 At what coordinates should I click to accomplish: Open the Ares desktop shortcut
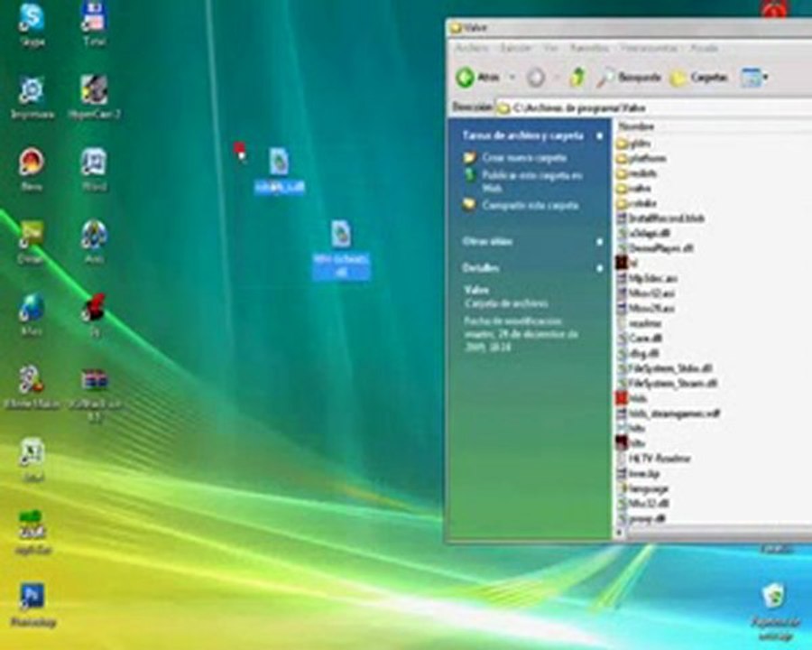click(94, 242)
